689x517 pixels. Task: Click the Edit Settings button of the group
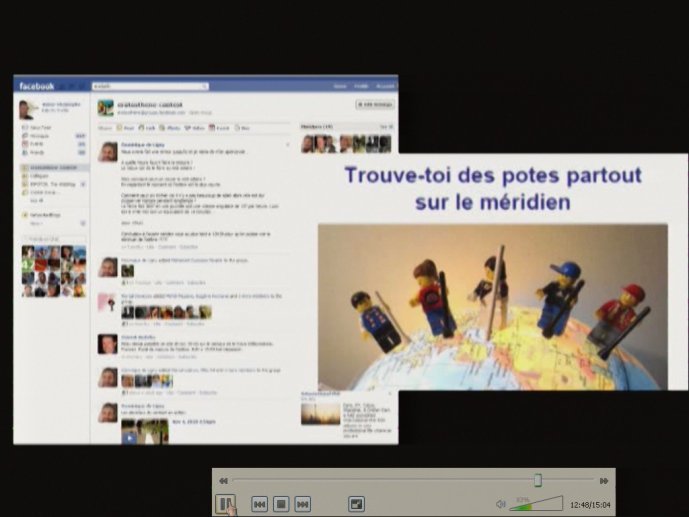point(375,105)
